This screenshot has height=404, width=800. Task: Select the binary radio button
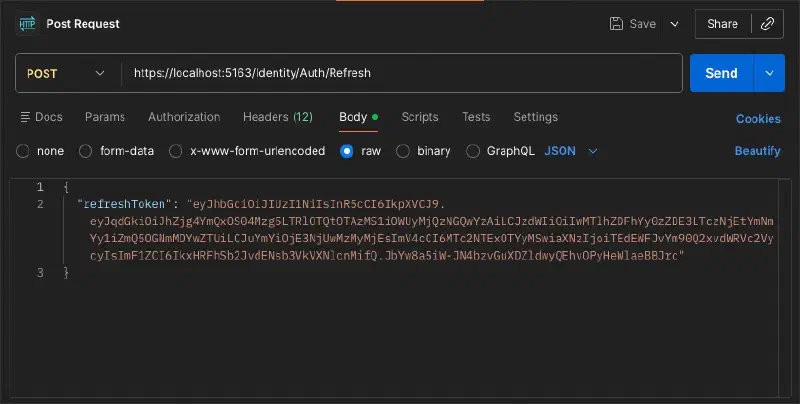(x=403, y=151)
